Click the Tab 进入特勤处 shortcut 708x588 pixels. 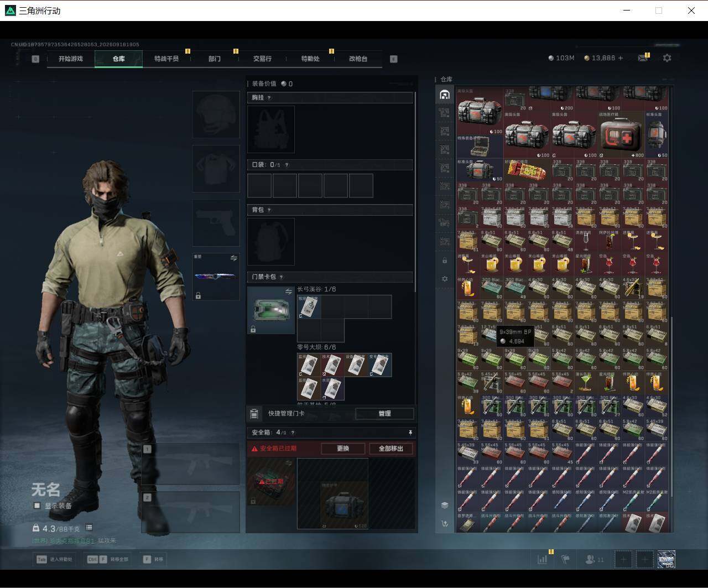[55, 559]
